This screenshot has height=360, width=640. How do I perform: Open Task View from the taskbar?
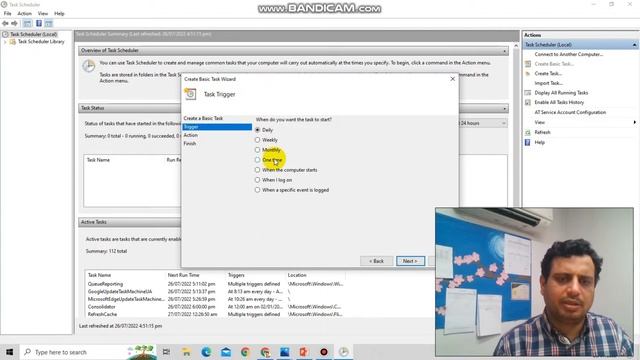coord(166,352)
